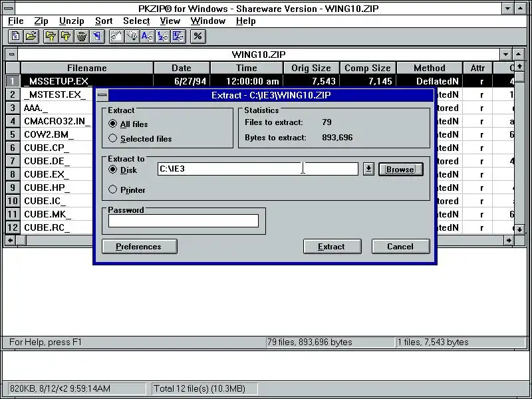Click the letter A sort toolbar icon
Screen dimensions: 532x399
tap(147, 37)
